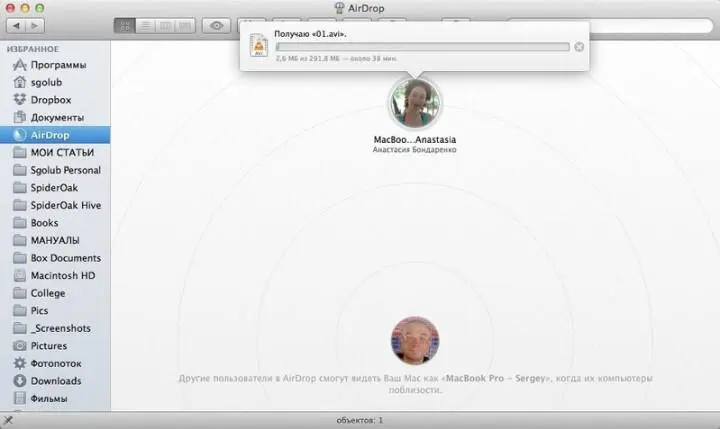This screenshot has width=720, height=429.
Task: Click the Программы applications icon
Action: click(x=20, y=65)
